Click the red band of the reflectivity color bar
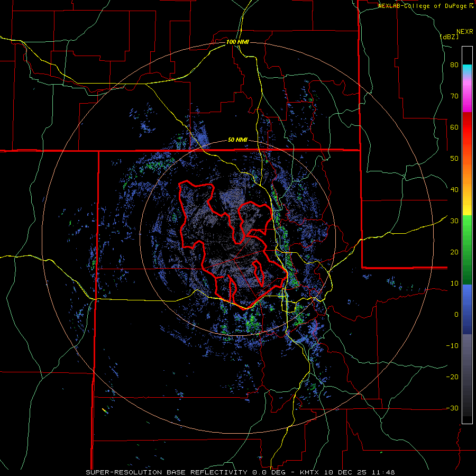The image size is (476, 476). pyautogui.click(x=467, y=135)
